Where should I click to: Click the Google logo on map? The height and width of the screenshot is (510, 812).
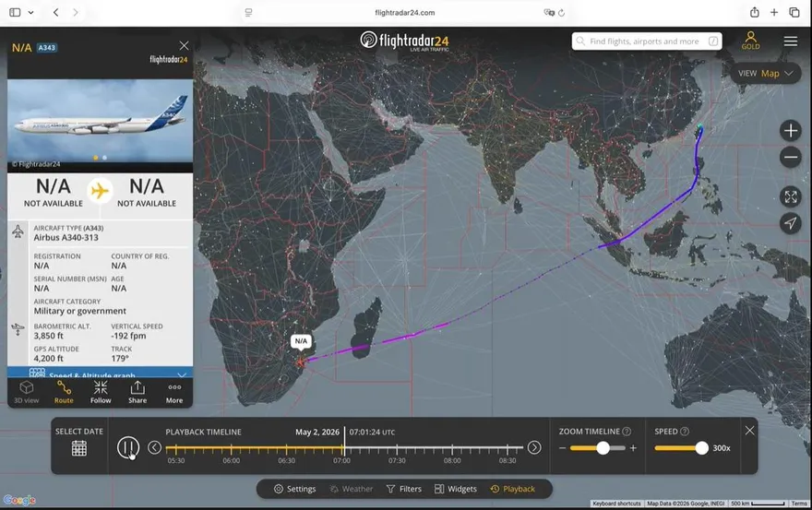[x=19, y=500]
